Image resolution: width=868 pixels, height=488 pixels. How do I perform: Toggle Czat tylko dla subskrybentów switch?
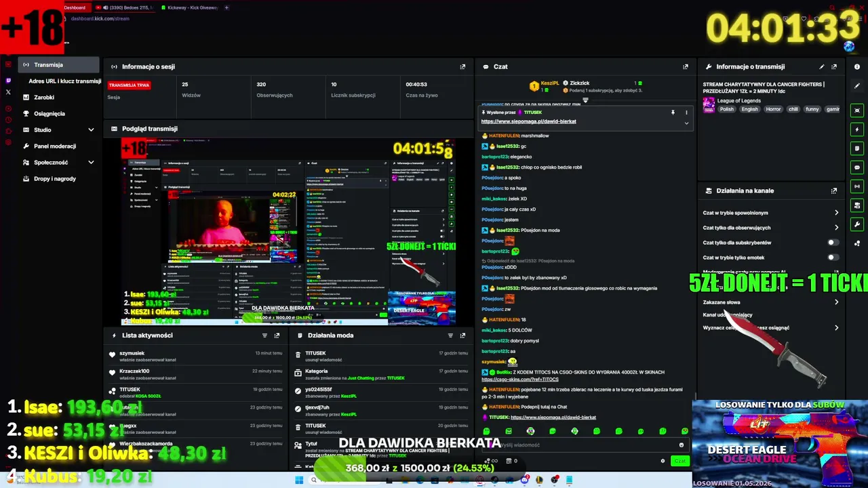[x=833, y=242]
